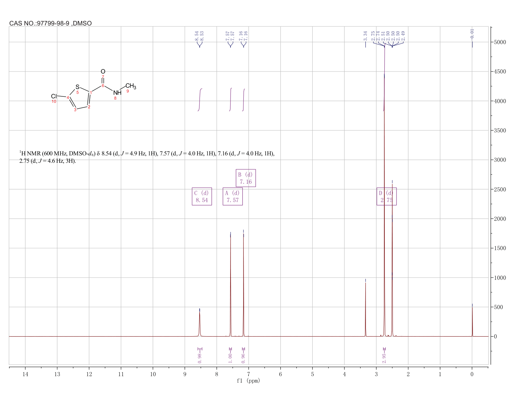Click the NH group in the molecule

pyautogui.click(x=117, y=93)
